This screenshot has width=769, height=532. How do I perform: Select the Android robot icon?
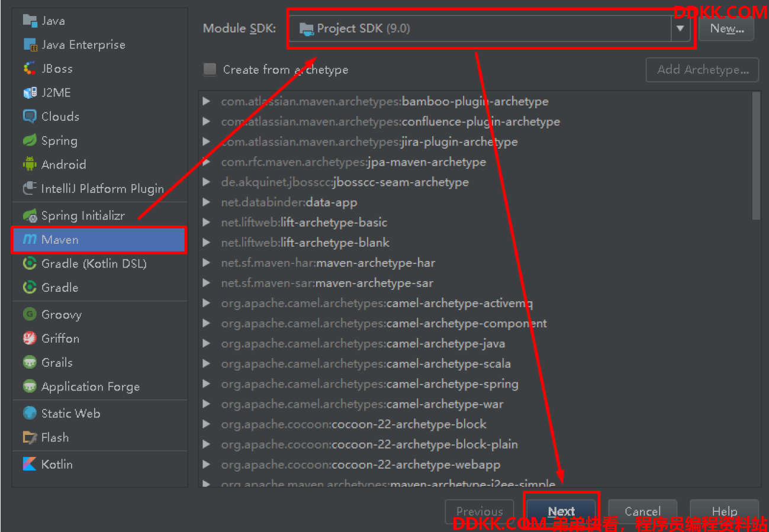pyautogui.click(x=30, y=165)
